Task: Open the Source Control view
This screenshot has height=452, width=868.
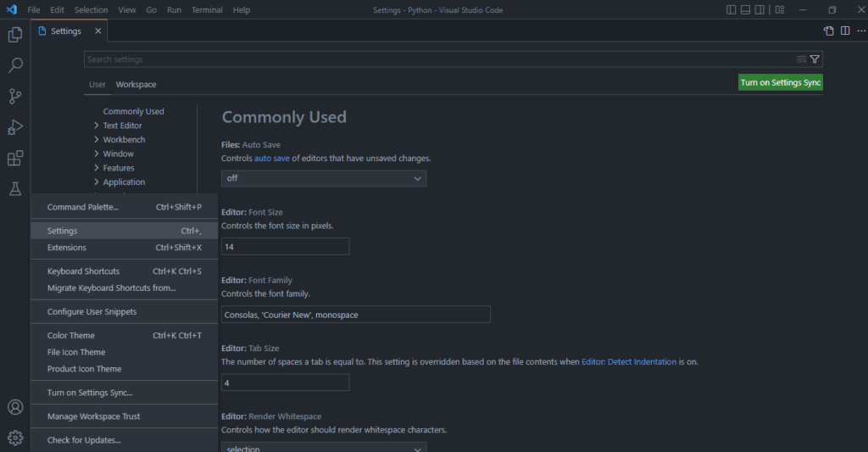Action: (x=15, y=97)
